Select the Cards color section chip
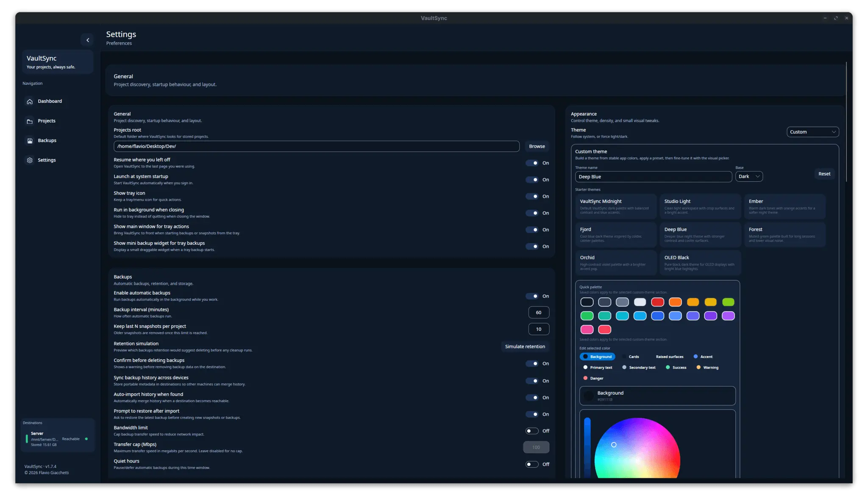Viewport: 868px width, 502px height. (x=630, y=357)
